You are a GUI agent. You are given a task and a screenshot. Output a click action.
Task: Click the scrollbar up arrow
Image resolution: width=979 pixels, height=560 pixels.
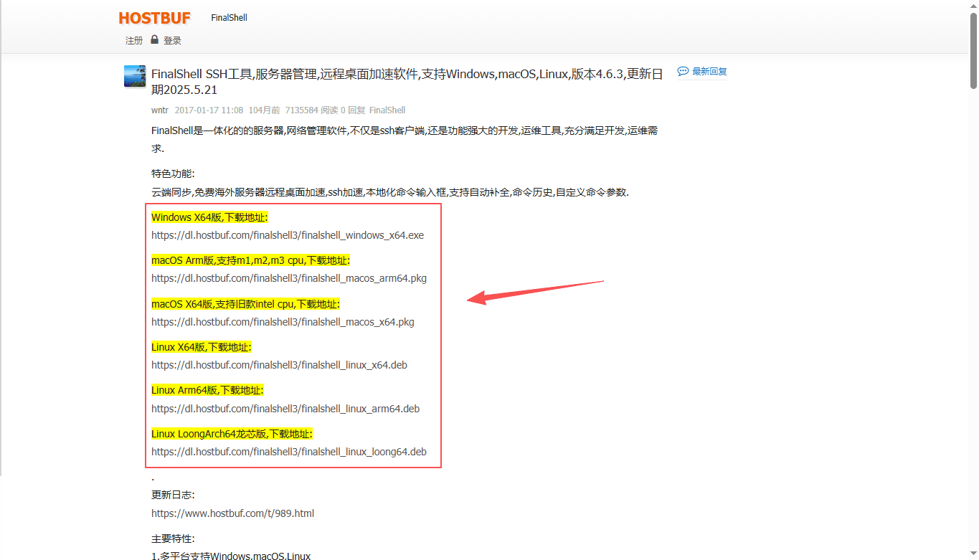(x=973, y=6)
